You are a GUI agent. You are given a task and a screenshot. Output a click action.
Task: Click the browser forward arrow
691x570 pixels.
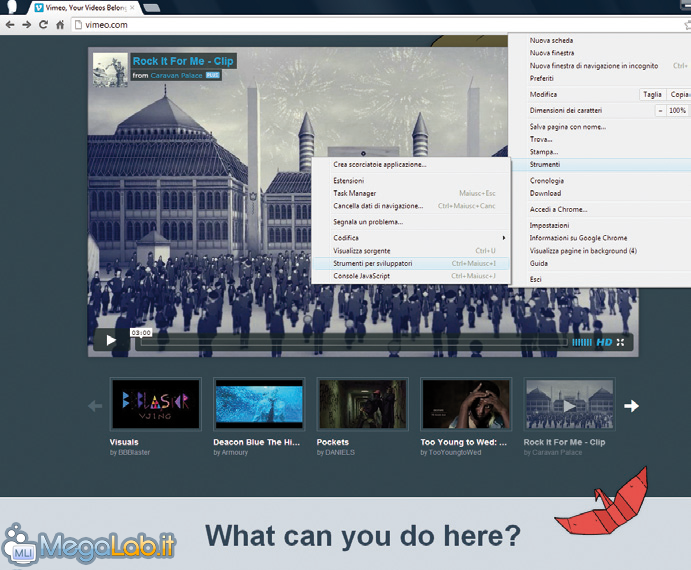(26, 25)
